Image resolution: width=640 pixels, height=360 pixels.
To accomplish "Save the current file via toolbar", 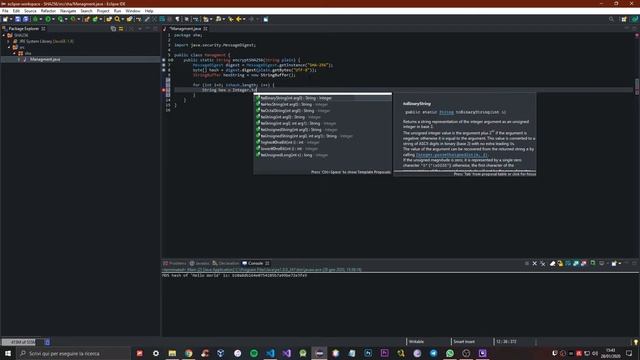I will 18,19.
